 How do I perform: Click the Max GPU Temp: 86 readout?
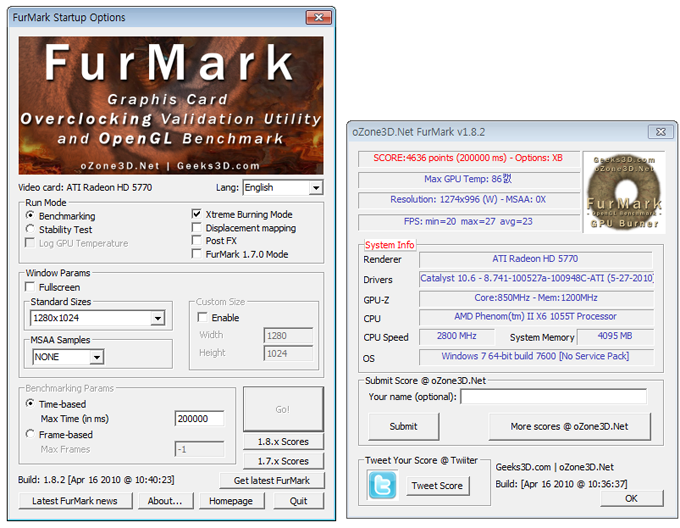click(x=469, y=179)
